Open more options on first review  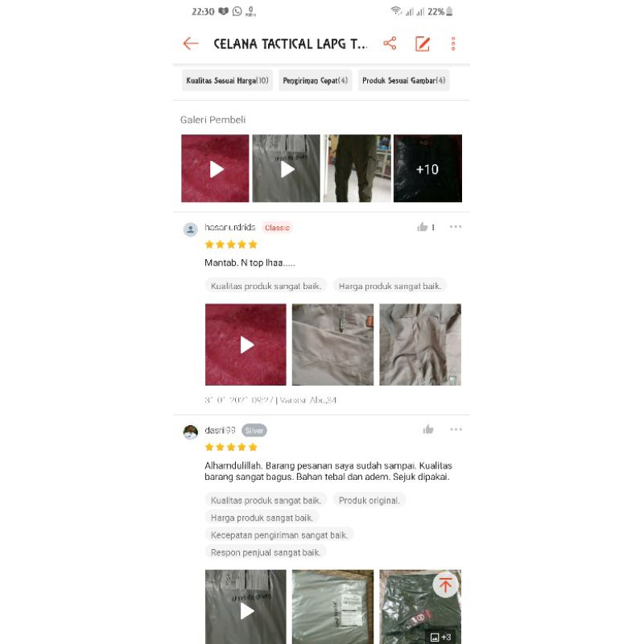pos(456,227)
